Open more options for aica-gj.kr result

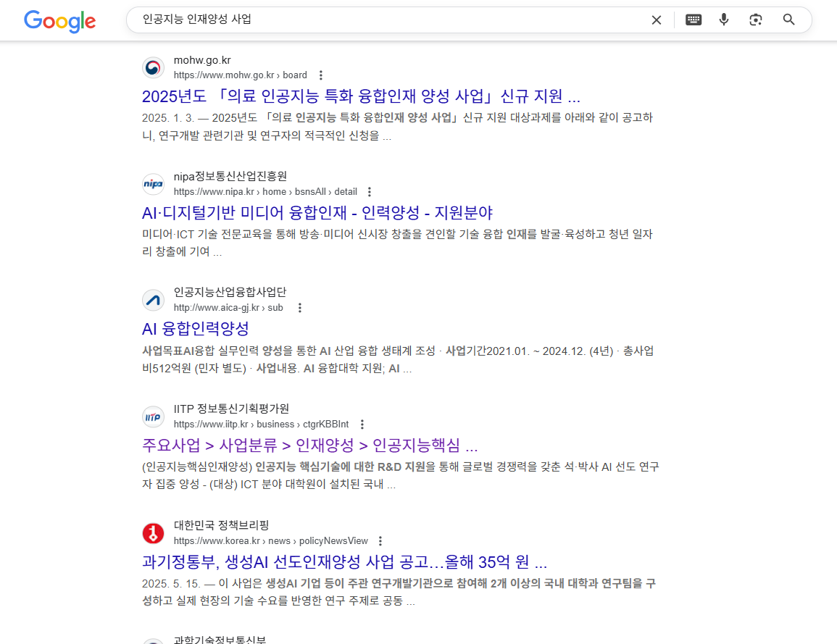(300, 308)
